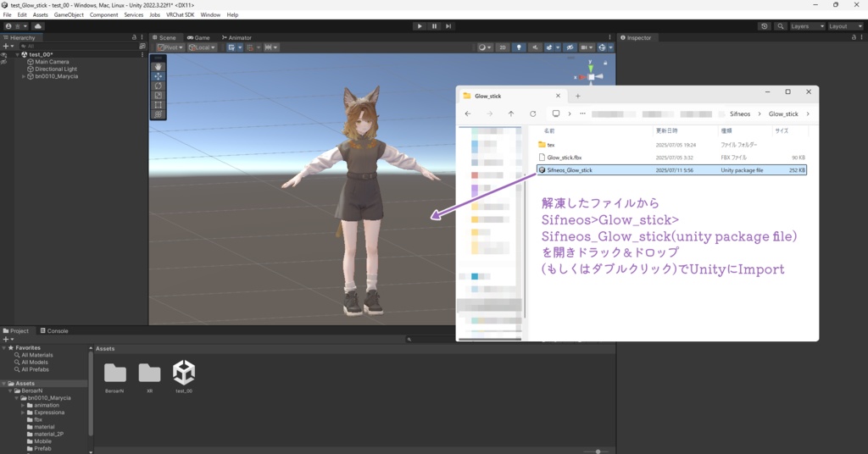The height and width of the screenshot is (454, 868).
Task: Click the cloud services icon
Action: [37, 26]
